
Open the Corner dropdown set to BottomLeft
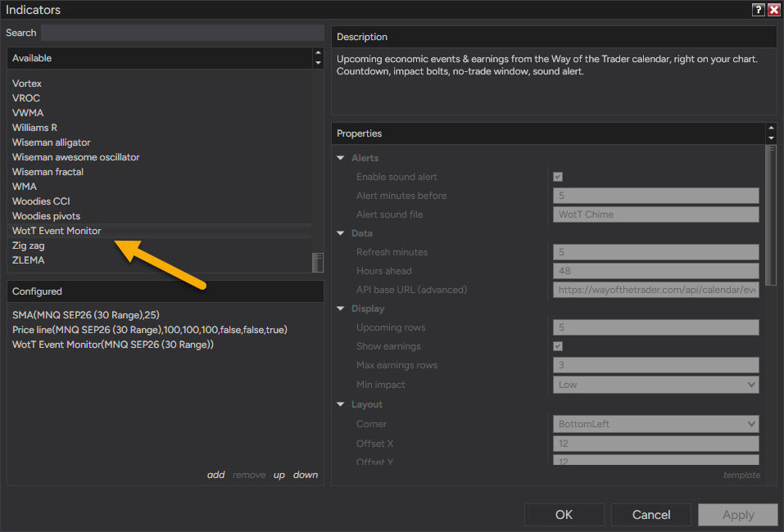[655, 424]
